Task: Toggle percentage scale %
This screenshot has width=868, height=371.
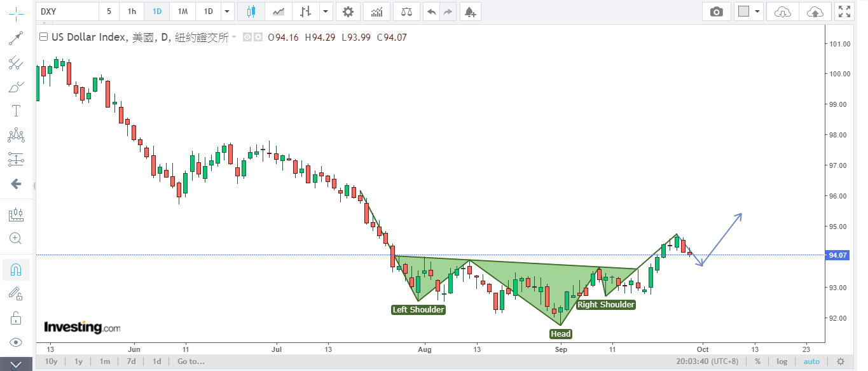Action: tap(757, 361)
